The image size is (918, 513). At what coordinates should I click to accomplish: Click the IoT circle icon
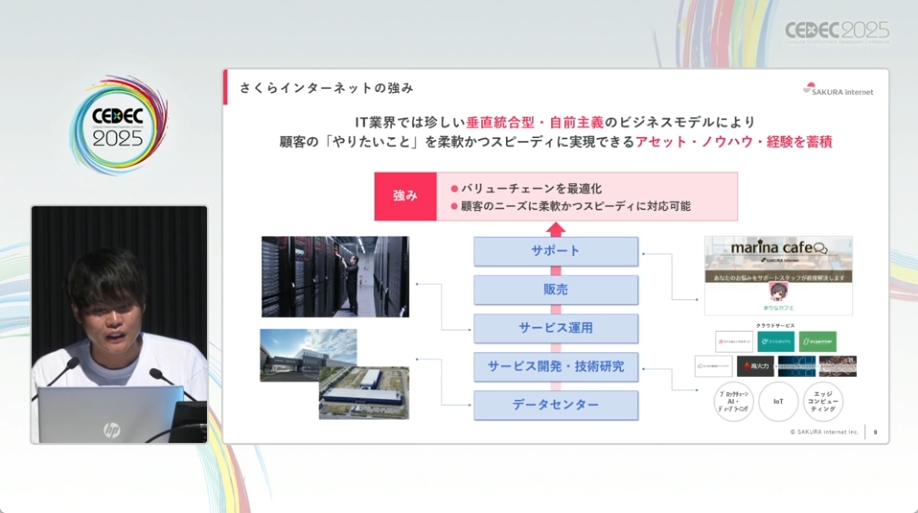click(778, 400)
